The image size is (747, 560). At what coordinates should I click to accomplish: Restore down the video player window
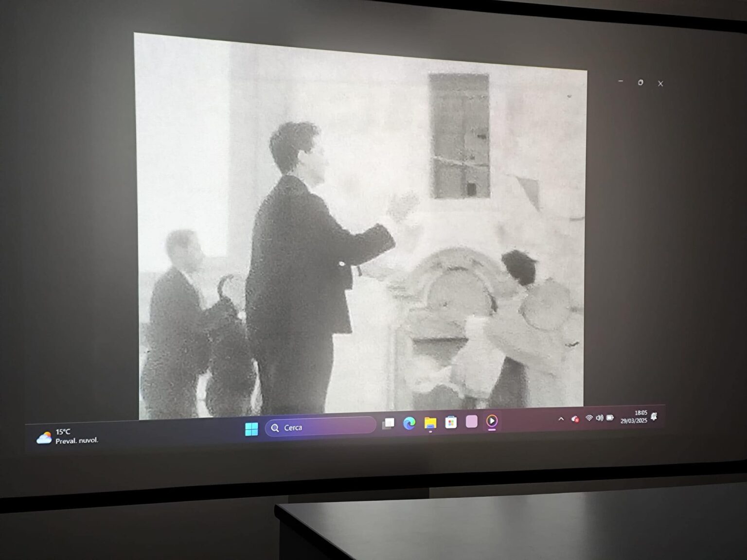click(640, 83)
